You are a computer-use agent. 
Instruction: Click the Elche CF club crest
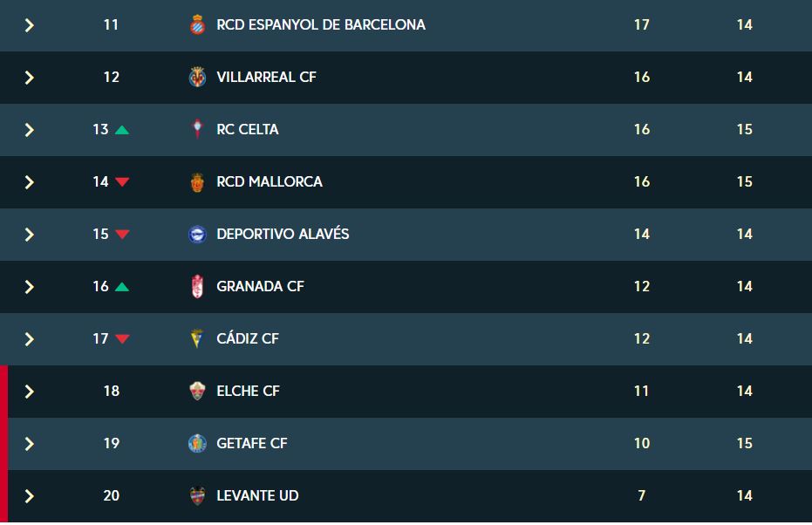tap(197, 392)
